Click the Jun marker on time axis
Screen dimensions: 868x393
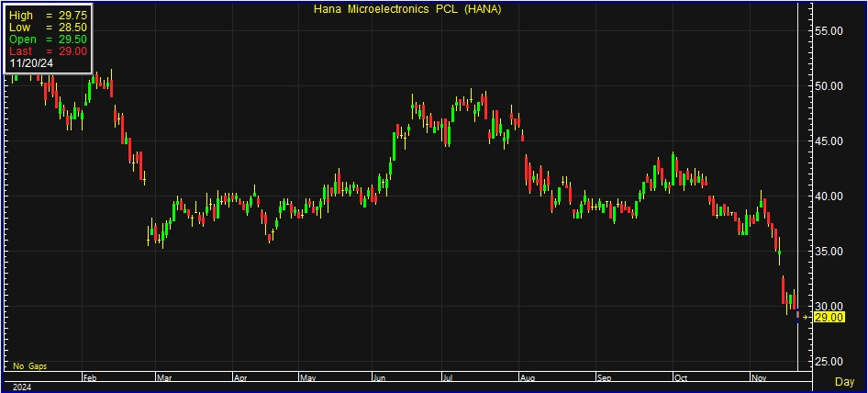(379, 377)
